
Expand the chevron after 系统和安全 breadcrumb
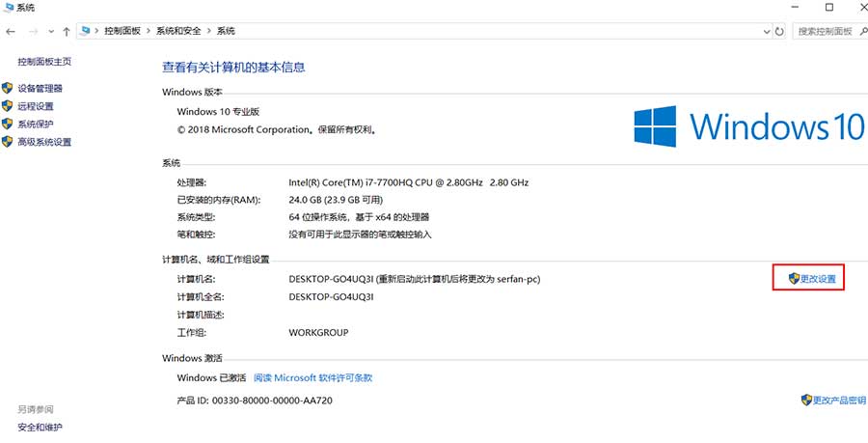(x=209, y=31)
